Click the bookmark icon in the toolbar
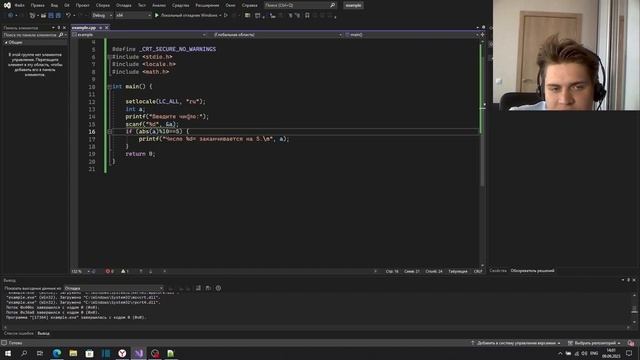This screenshot has height=360, width=640. tap(307, 16)
